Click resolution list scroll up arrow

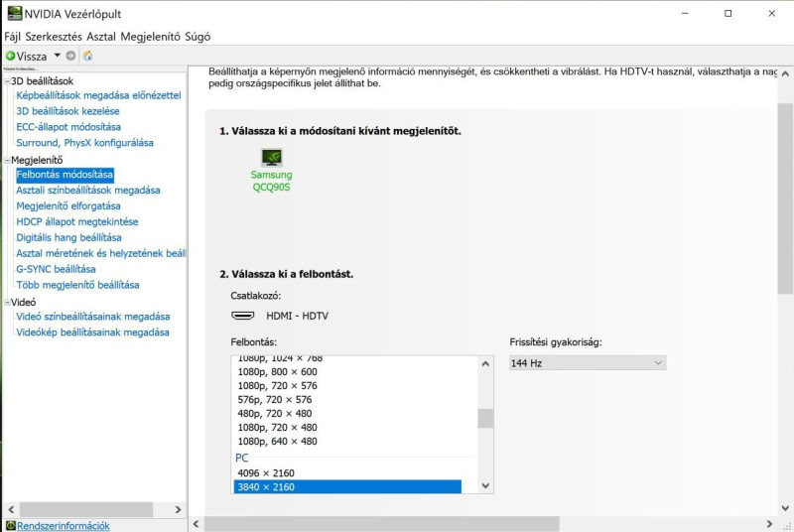(485, 363)
